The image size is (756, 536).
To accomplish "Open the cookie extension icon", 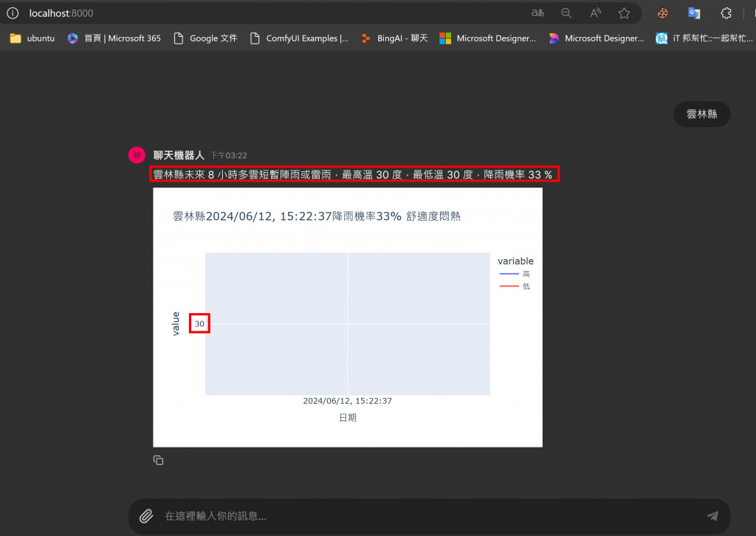I will [663, 13].
